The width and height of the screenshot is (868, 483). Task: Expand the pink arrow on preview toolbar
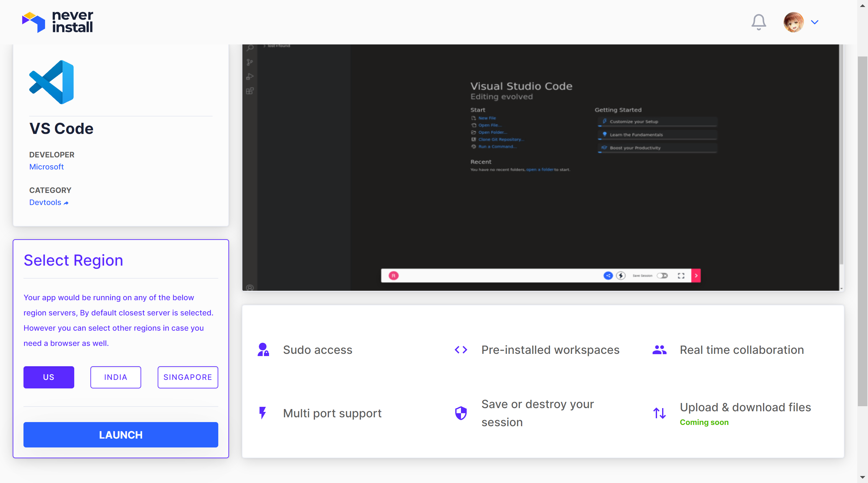696,275
